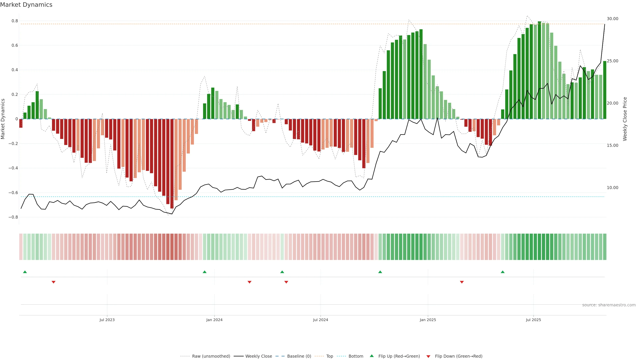The width and height of the screenshot is (644, 362).
Task: Click red flip-down triangle after Jan 2025
Action: (x=462, y=282)
